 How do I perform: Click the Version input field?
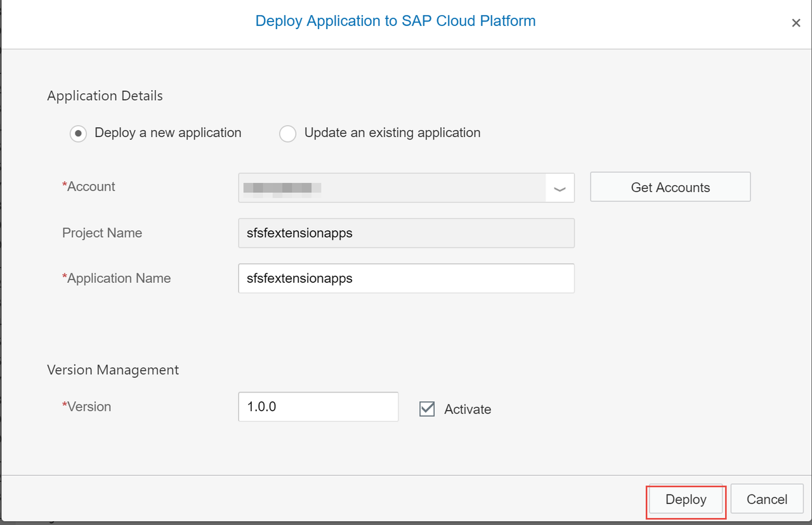(x=318, y=406)
